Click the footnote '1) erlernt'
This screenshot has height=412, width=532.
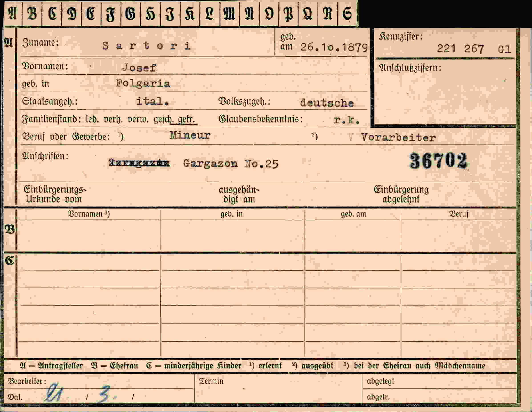[266, 366]
